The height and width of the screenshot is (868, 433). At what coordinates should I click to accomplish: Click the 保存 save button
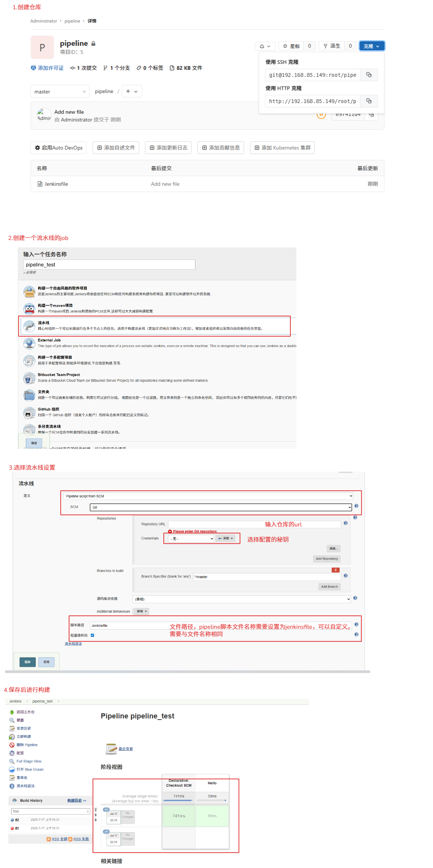pyautogui.click(x=28, y=662)
